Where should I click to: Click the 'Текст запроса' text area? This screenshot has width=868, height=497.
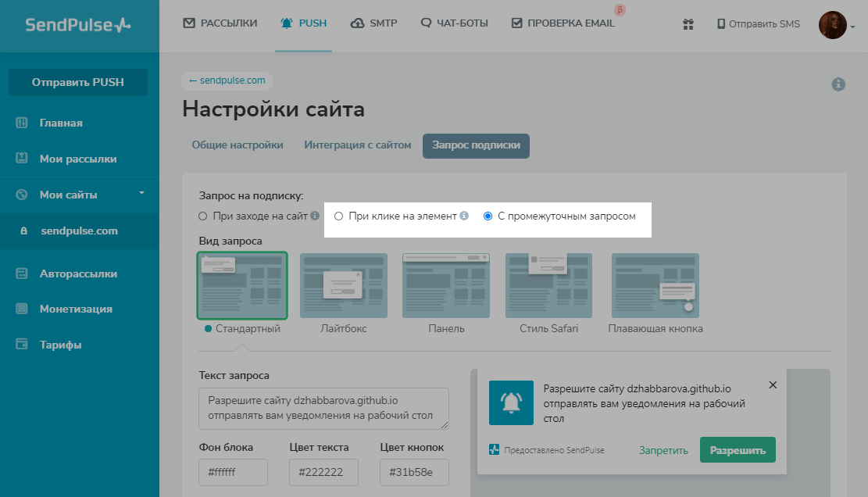[323, 409]
